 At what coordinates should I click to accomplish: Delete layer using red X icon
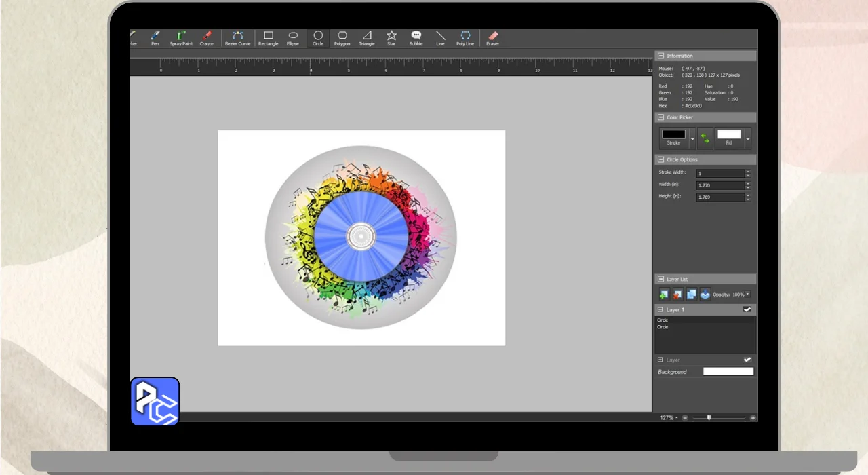click(677, 294)
